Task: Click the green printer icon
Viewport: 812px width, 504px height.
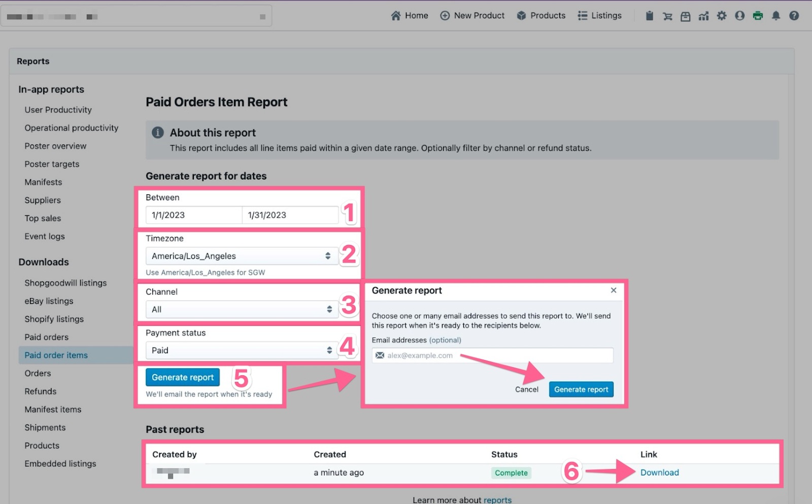Action: click(758, 16)
